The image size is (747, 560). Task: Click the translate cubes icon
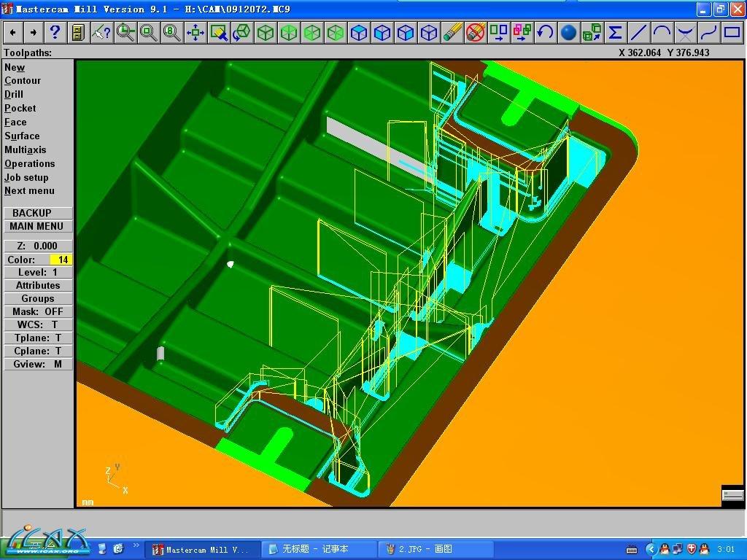click(592, 33)
